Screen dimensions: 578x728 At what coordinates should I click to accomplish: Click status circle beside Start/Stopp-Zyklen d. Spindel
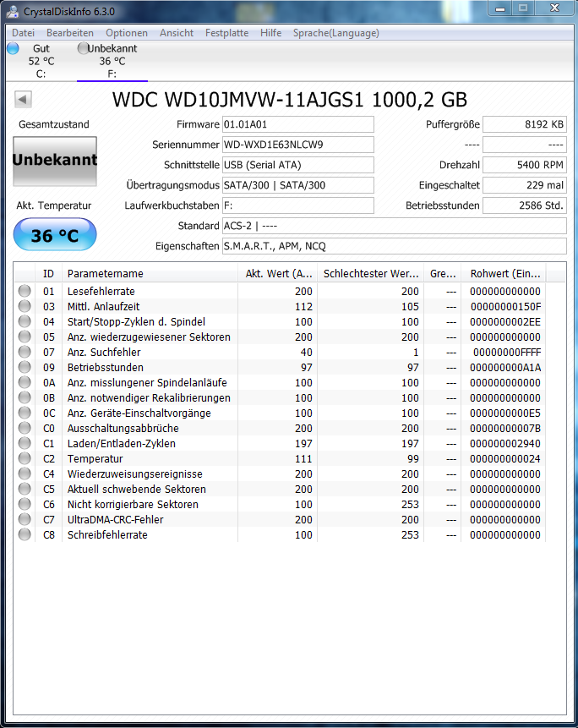[25, 321]
